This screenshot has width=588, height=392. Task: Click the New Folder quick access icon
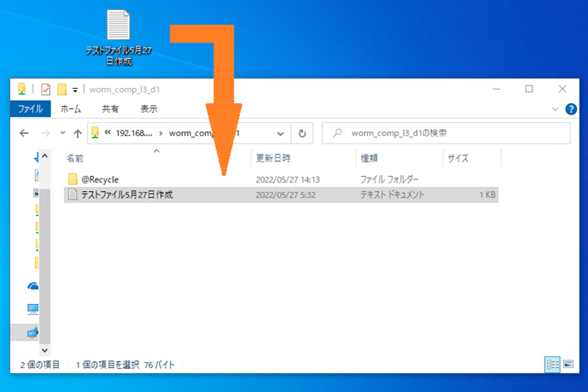coord(61,90)
